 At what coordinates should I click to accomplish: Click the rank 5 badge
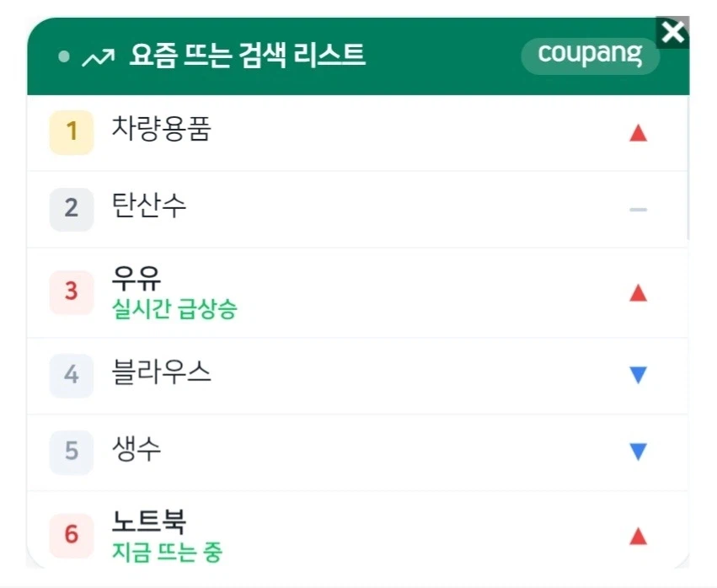(x=72, y=452)
